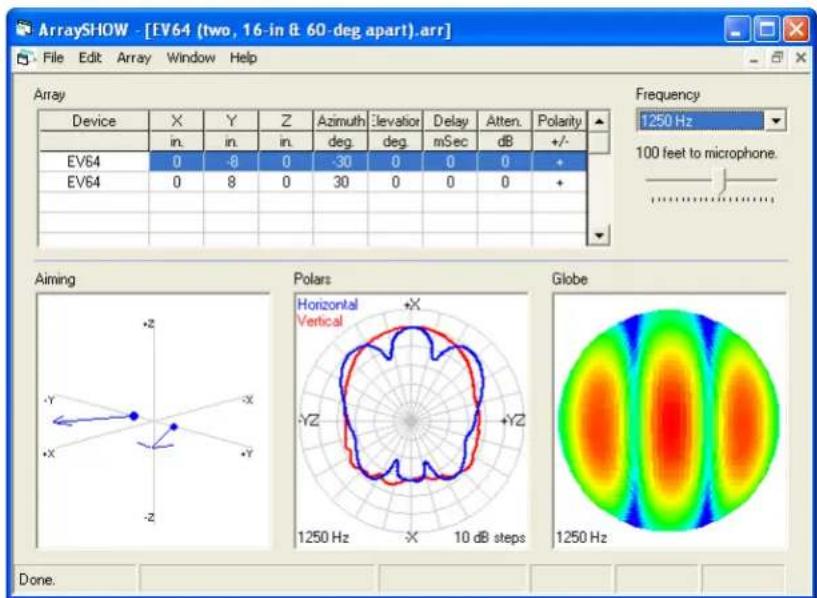Image resolution: width=817 pixels, height=598 pixels.
Task: Click the Delay cell in second EV64 row
Action: pyautogui.click(x=450, y=182)
